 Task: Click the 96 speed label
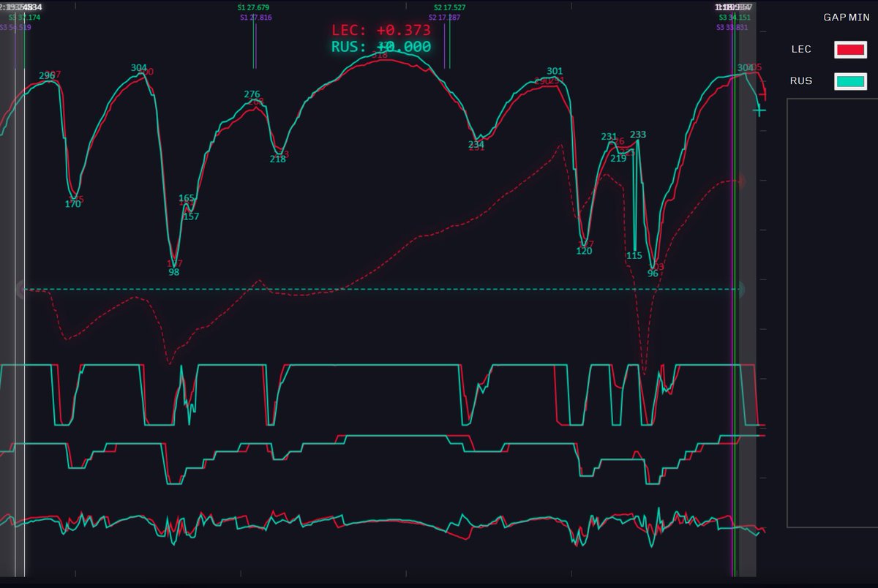(653, 274)
